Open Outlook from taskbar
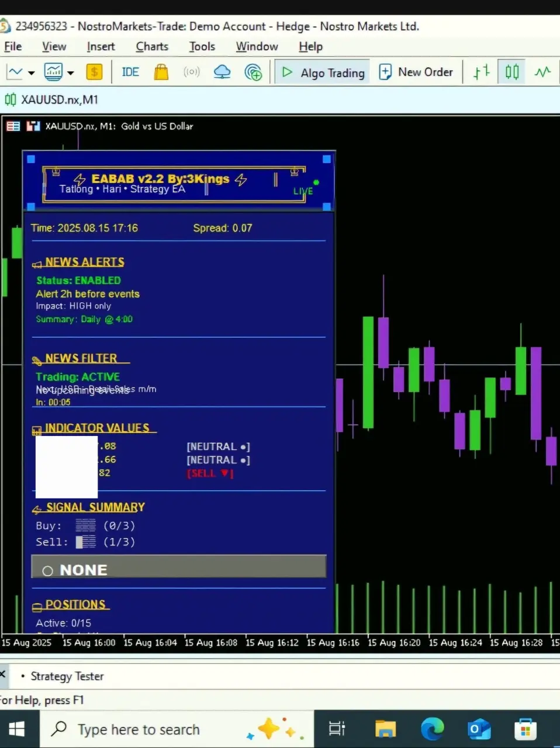This screenshot has width=560, height=748. pyautogui.click(x=479, y=729)
